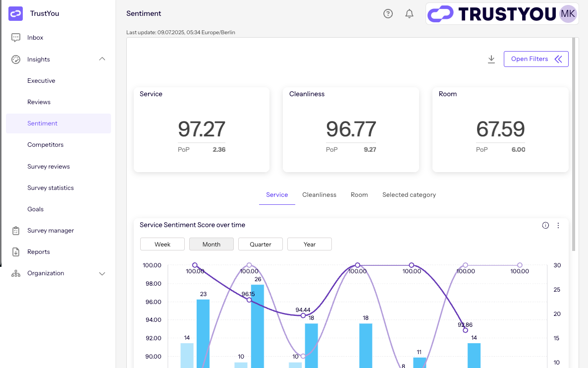
Task: Go to Competitors in the sidebar
Action: [x=46, y=145]
